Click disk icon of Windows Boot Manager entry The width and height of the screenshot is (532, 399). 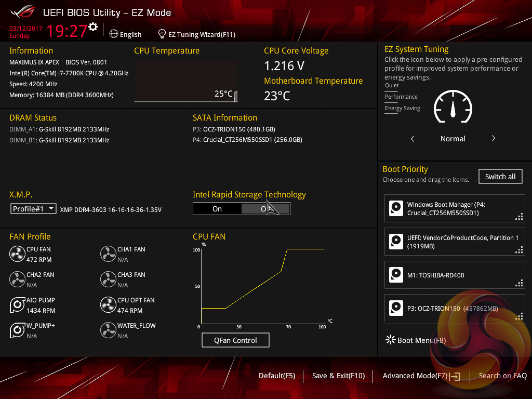pyautogui.click(x=396, y=208)
